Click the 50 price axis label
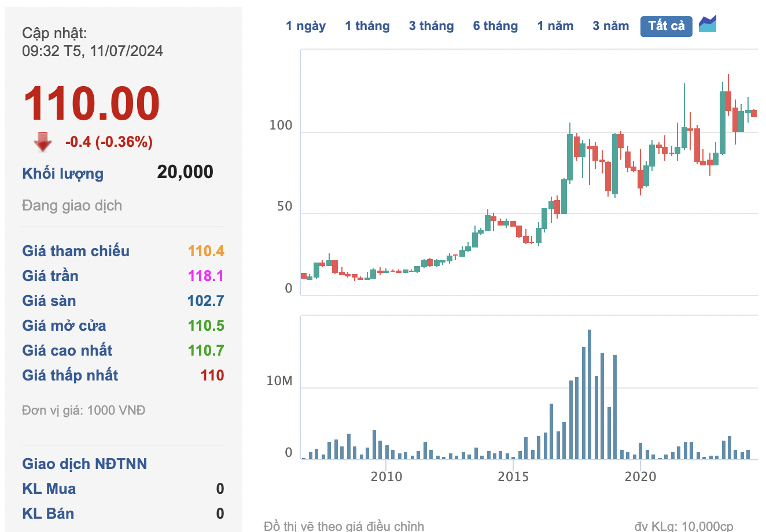 [285, 206]
